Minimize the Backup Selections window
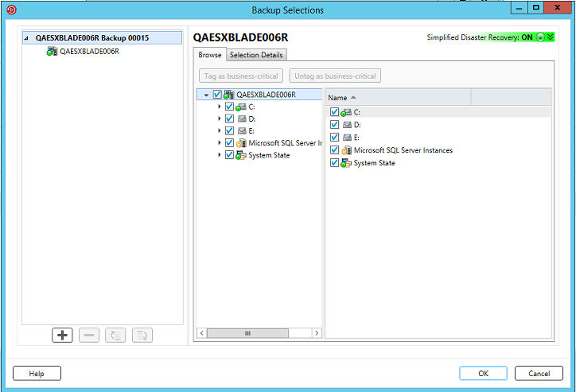576x392 pixels. pyautogui.click(x=519, y=8)
